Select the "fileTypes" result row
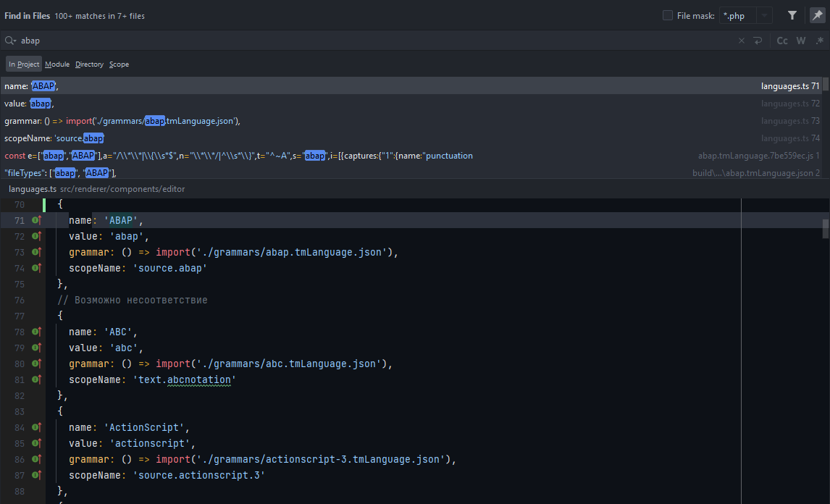Screen dimensions: 830x504 point(411,172)
